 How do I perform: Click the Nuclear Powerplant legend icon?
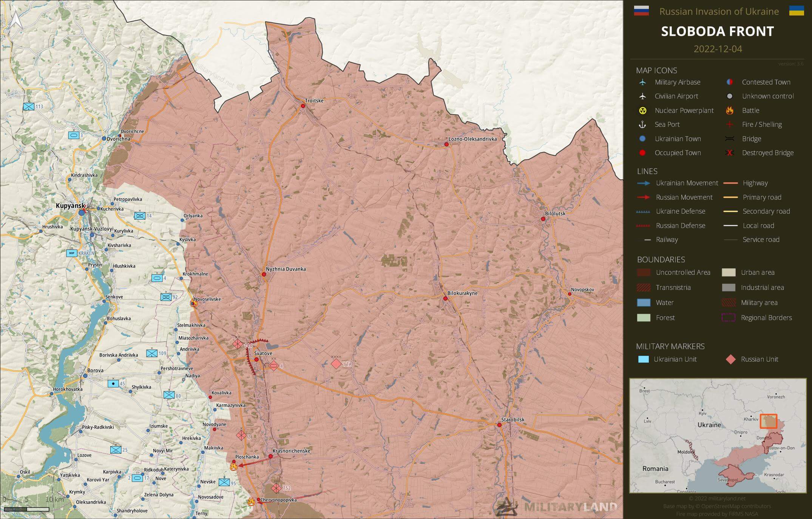642,111
